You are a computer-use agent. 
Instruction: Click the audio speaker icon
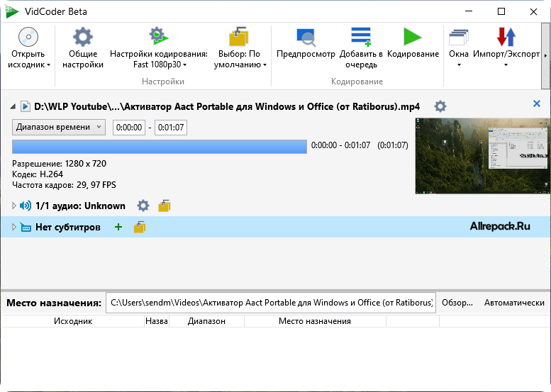tap(26, 206)
